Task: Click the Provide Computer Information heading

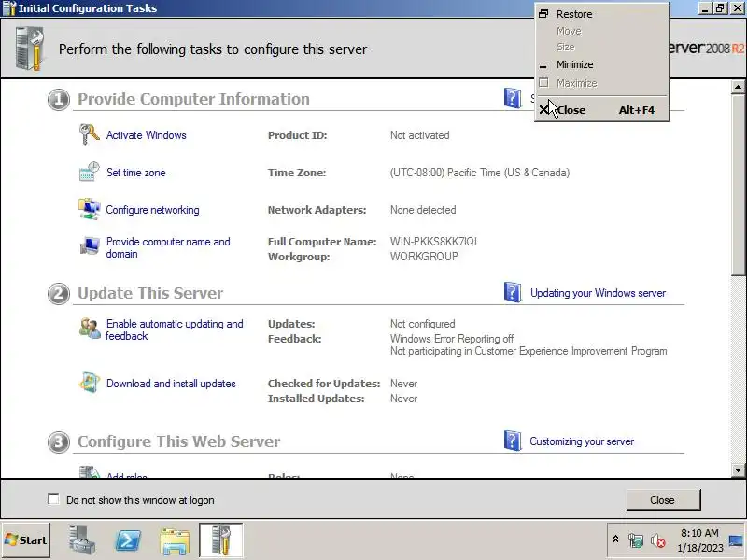Action: pyautogui.click(x=193, y=99)
